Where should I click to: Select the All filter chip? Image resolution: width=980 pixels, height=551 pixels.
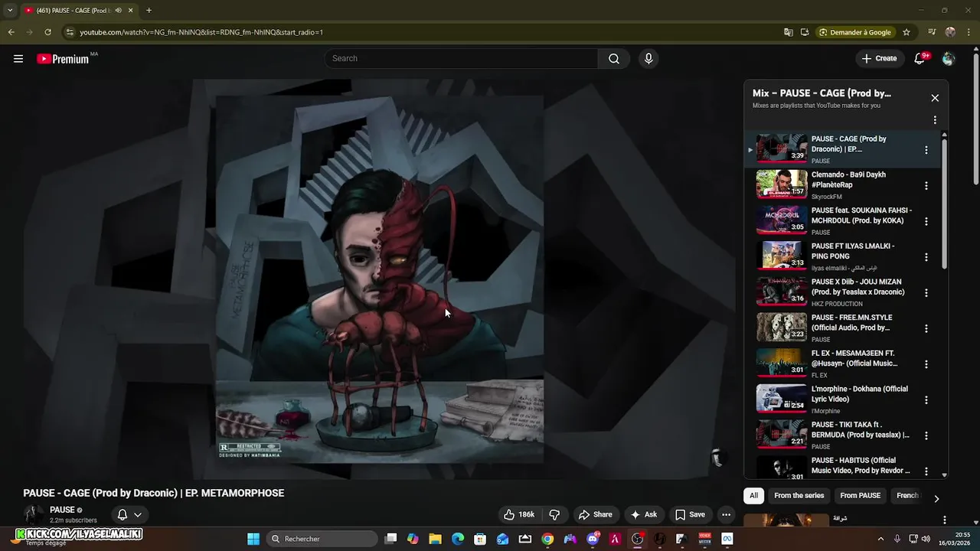point(753,495)
